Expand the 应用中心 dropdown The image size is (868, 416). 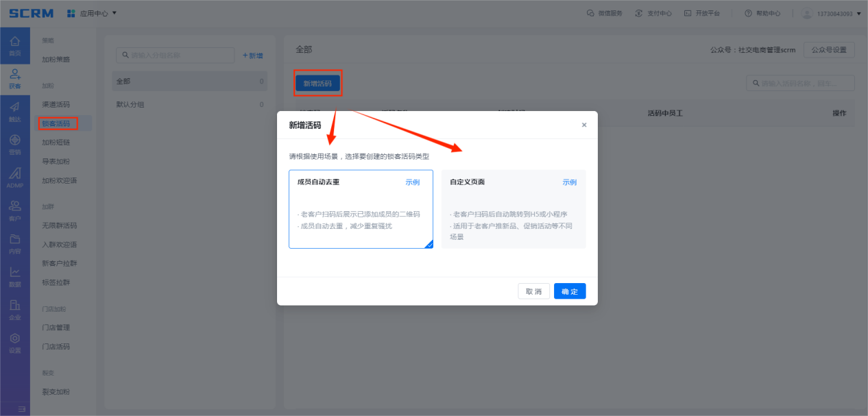(x=93, y=13)
